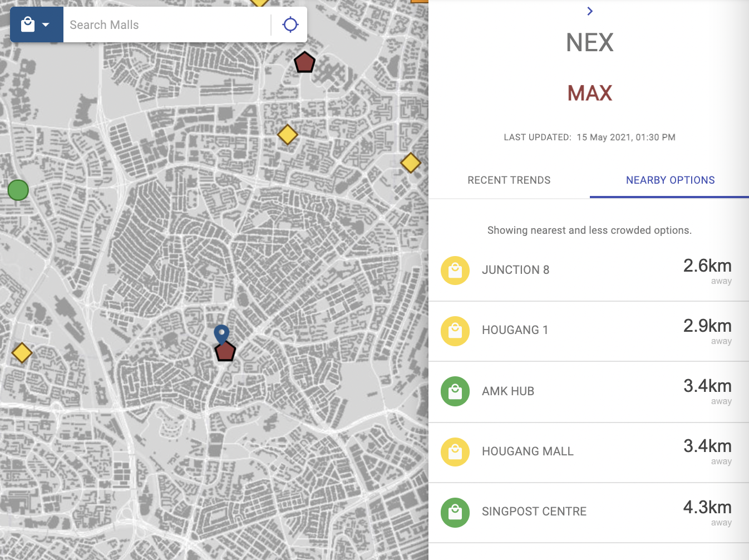The width and height of the screenshot is (749, 560).
Task: Select the Nearby Options tab
Action: (x=670, y=180)
